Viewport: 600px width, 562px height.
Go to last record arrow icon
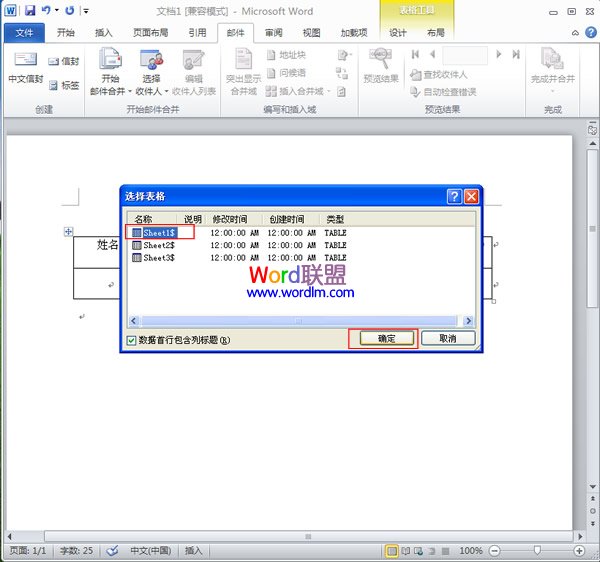516,54
